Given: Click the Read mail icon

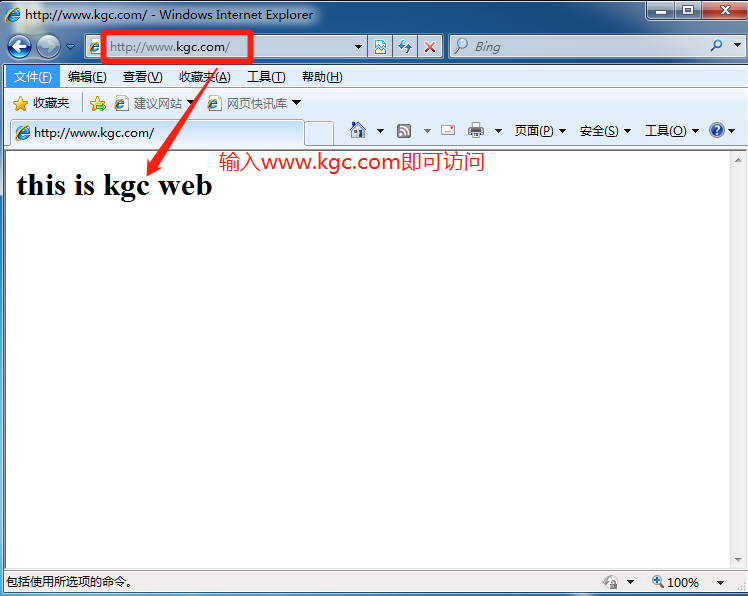Looking at the screenshot, I should pyautogui.click(x=447, y=130).
